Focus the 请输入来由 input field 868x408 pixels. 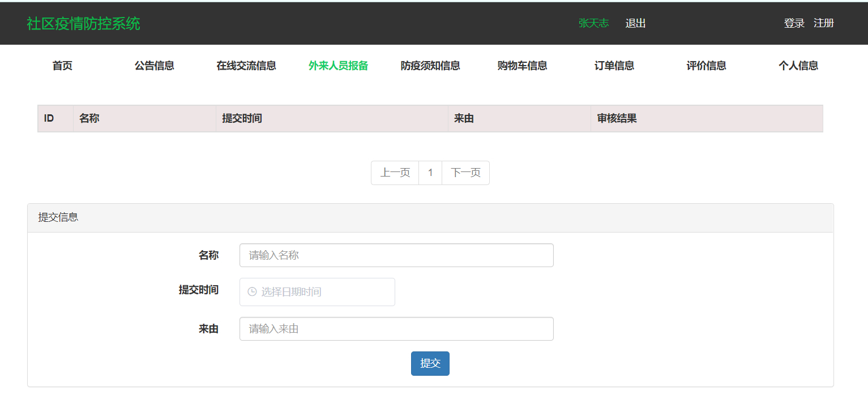pos(396,329)
